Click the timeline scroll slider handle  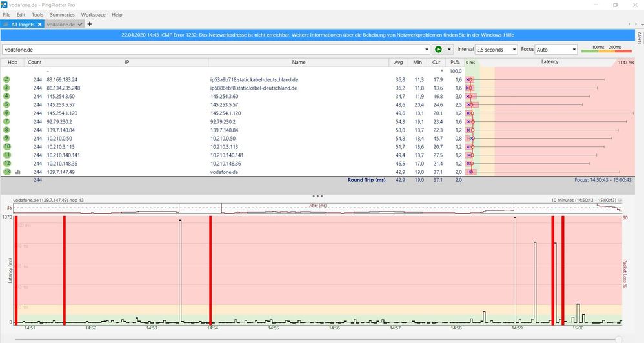(x=619, y=339)
